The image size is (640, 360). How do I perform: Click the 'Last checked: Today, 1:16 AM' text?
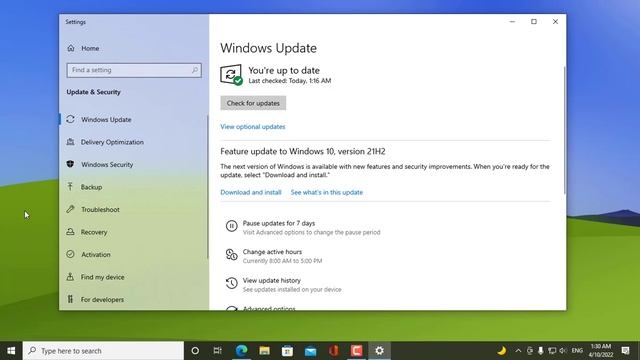tap(290, 81)
